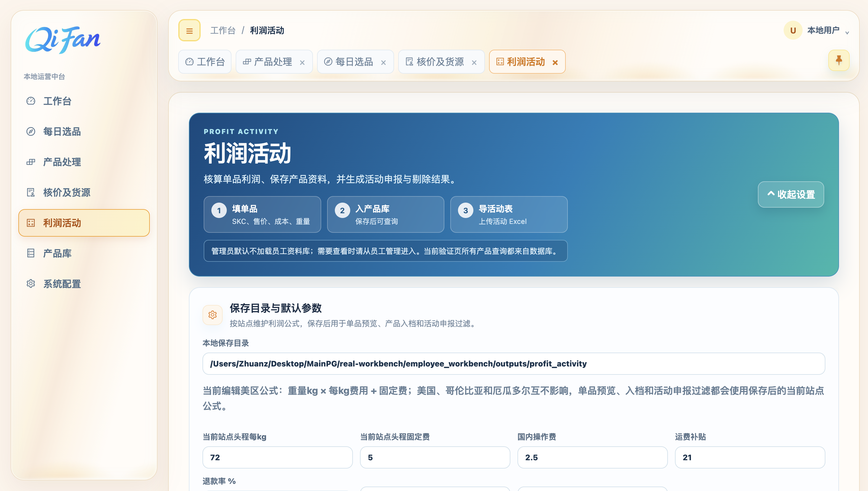Viewport: 868px width, 491px height.
Task: Click the 国内操作费 input field
Action: (592, 458)
